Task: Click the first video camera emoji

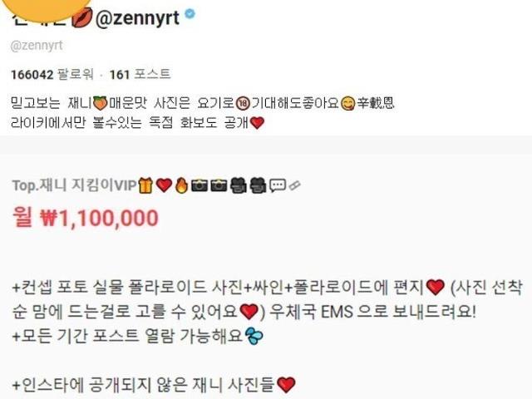Action: (239, 185)
